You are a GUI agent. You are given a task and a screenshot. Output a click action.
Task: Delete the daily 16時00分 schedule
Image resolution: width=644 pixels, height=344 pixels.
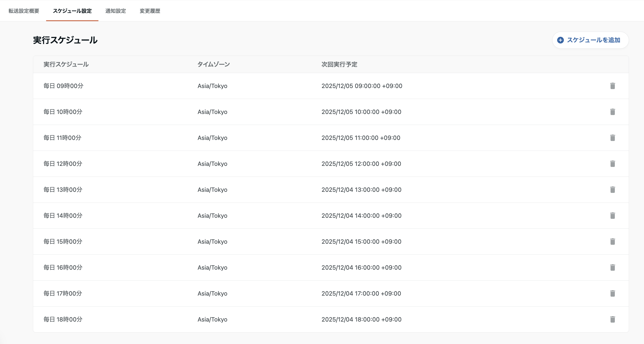612,267
